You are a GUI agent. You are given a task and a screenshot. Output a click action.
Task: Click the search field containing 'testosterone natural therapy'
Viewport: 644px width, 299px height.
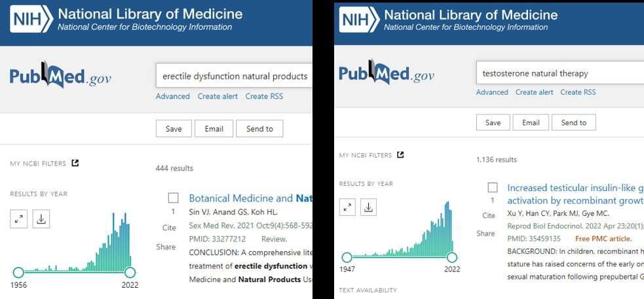coord(557,73)
